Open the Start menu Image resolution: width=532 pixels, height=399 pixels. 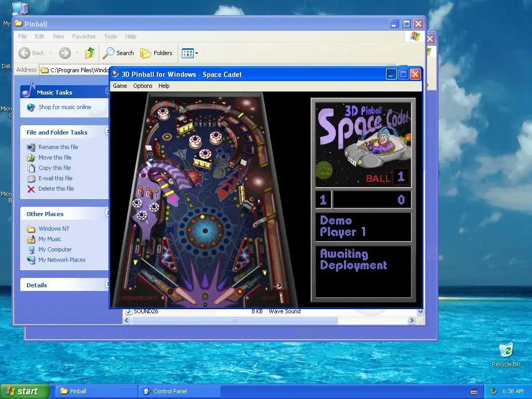(x=25, y=391)
